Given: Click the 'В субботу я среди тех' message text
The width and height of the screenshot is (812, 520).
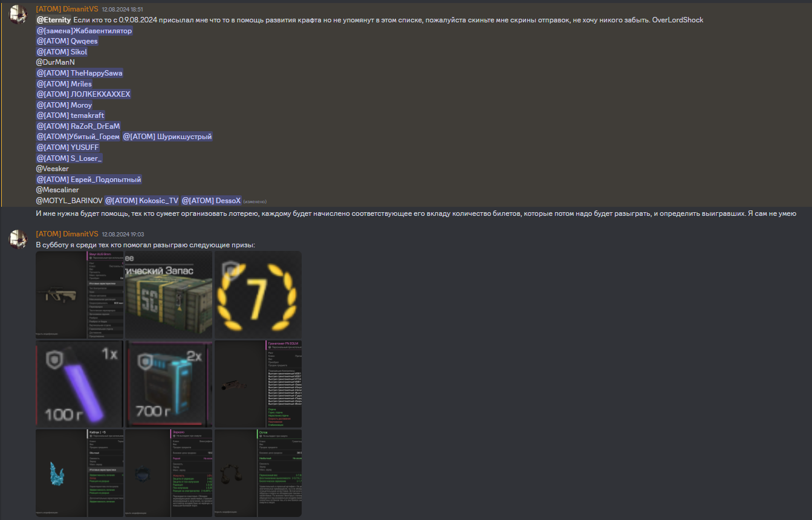Looking at the screenshot, I should click(x=146, y=245).
